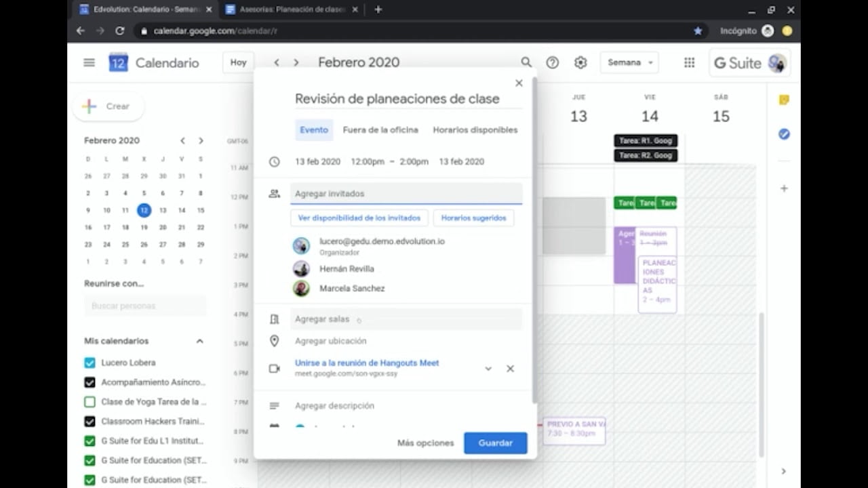The height and width of the screenshot is (488, 868).
Task: Reload the page in browser
Action: click(x=120, y=30)
